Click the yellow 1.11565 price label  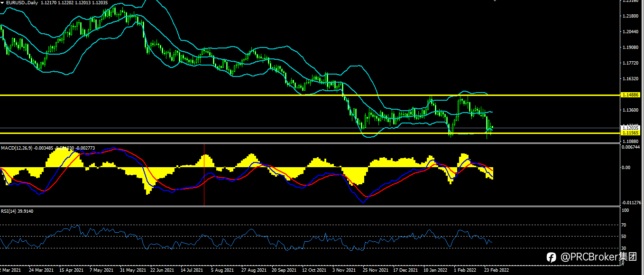(x=631, y=133)
